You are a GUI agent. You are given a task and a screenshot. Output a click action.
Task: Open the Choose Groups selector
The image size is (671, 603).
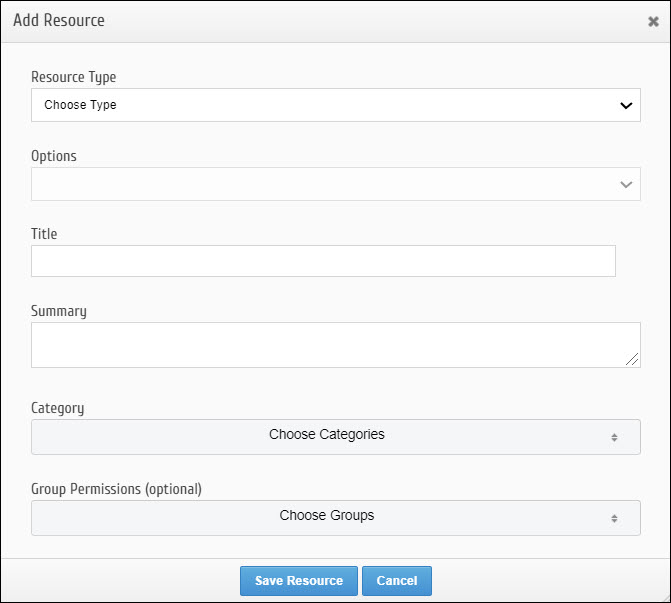[x=327, y=517]
